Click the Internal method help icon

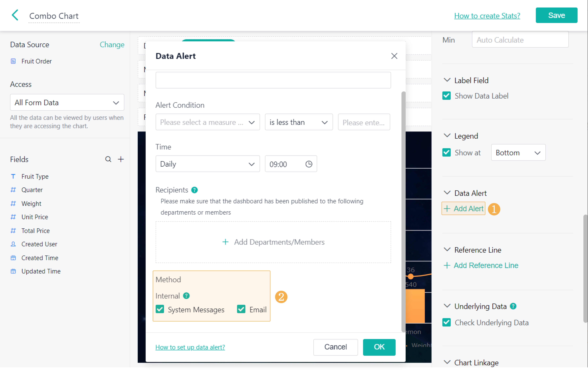tap(186, 296)
